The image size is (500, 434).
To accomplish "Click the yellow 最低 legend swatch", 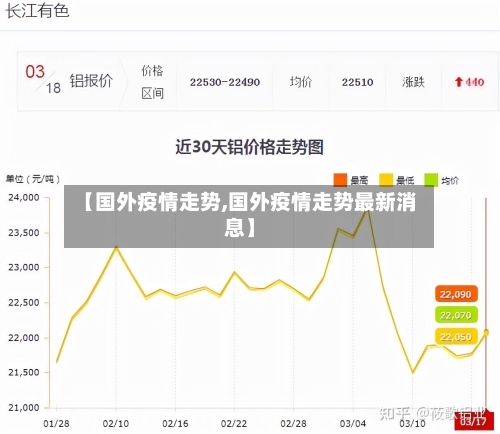I will tap(386, 180).
